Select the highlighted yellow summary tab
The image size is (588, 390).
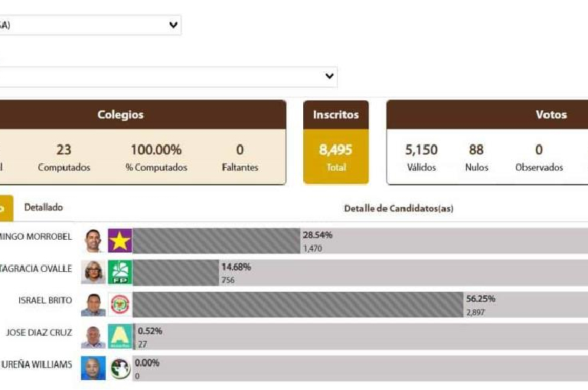[6, 208]
